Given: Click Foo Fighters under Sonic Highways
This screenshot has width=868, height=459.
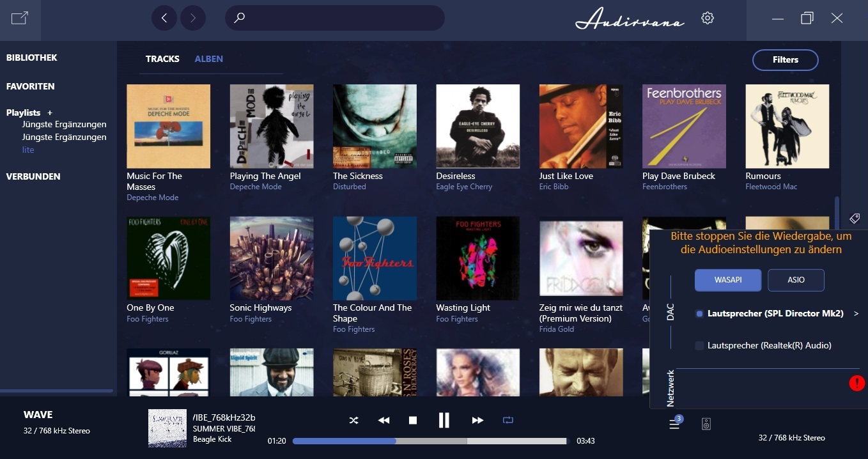Looking at the screenshot, I should 251,319.
